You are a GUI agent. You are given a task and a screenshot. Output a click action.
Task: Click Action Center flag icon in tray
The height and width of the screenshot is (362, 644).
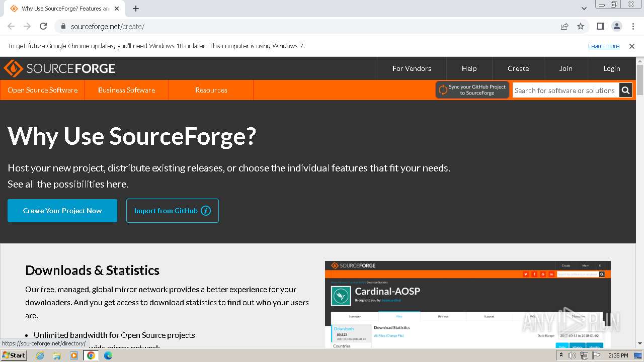point(596,355)
